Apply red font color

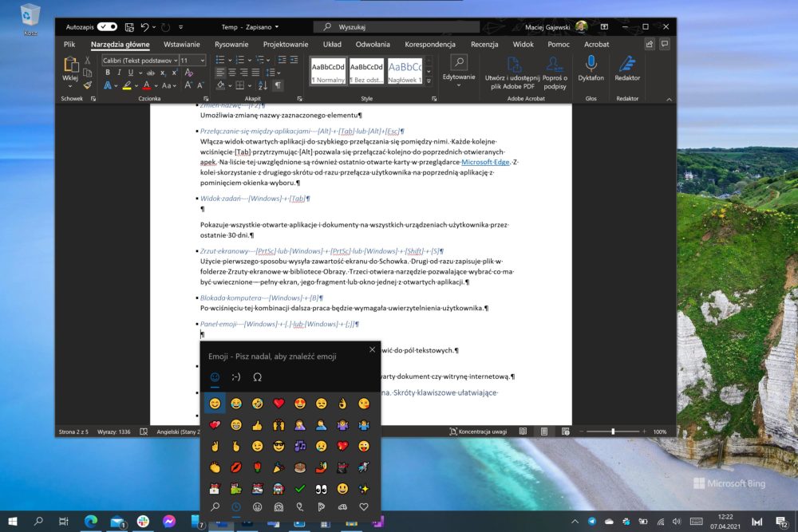tap(147, 85)
